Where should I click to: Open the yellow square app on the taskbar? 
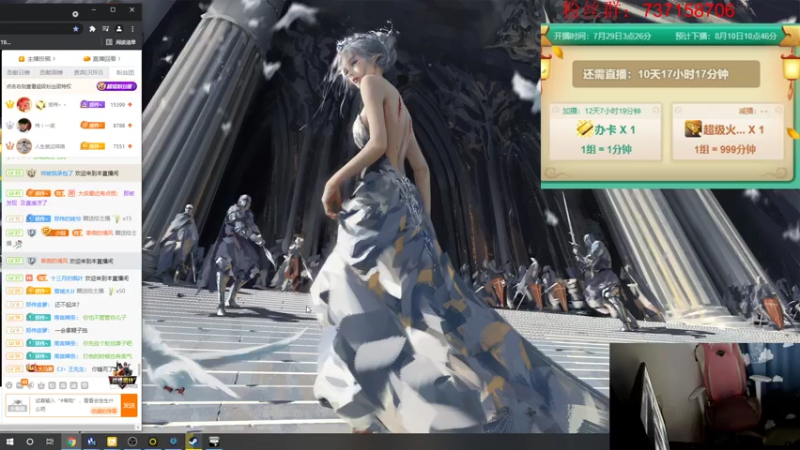coord(112,441)
